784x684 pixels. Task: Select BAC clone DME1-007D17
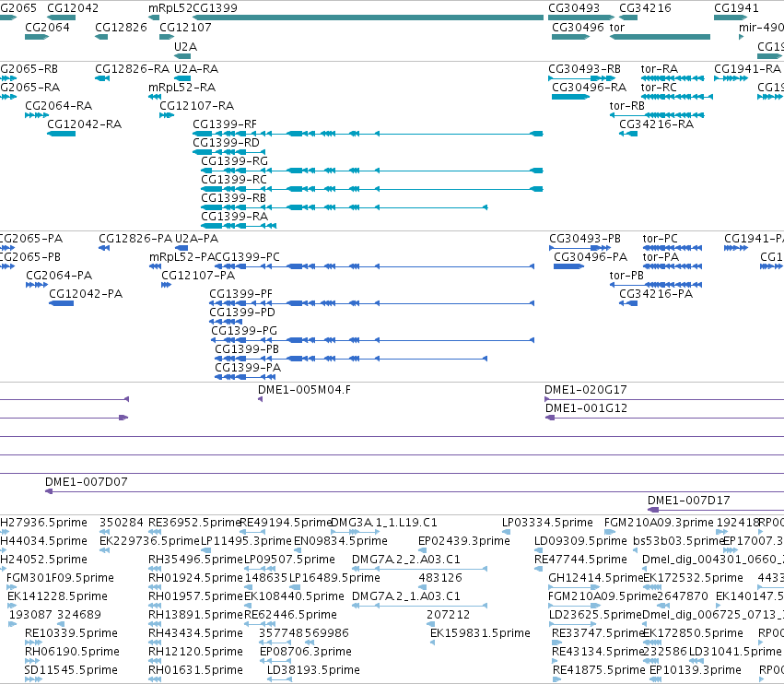689,501
